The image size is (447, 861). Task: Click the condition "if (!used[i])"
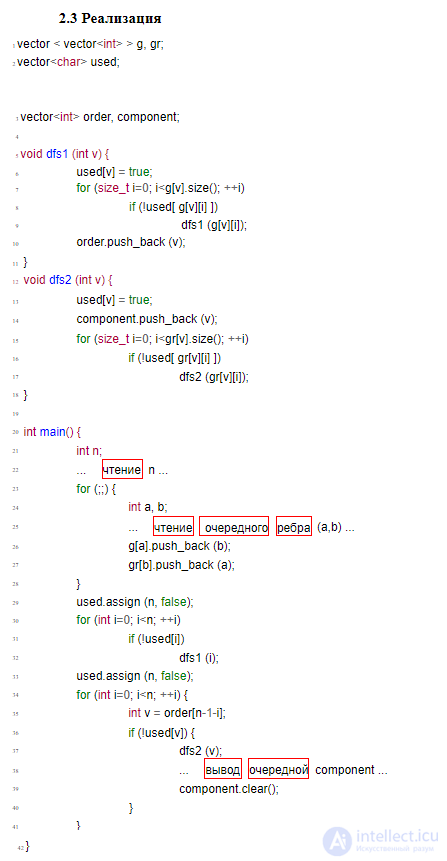point(157,639)
